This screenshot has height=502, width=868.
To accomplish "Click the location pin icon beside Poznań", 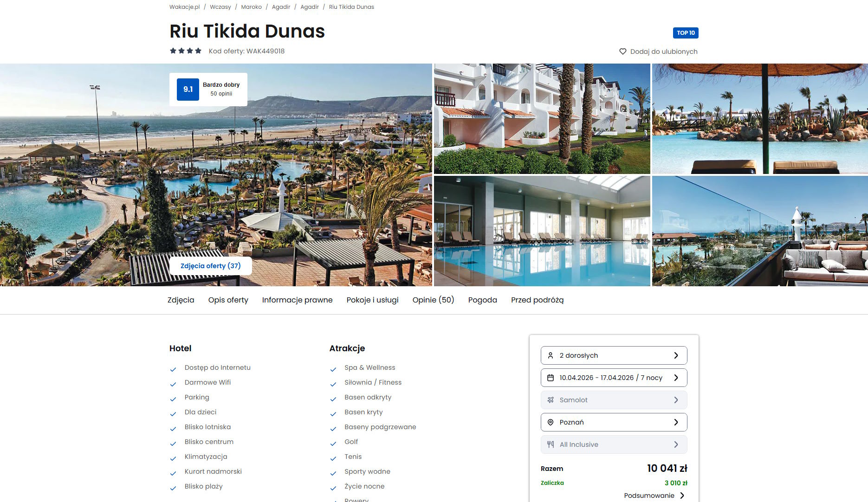I will pyautogui.click(x=551, y=422).
